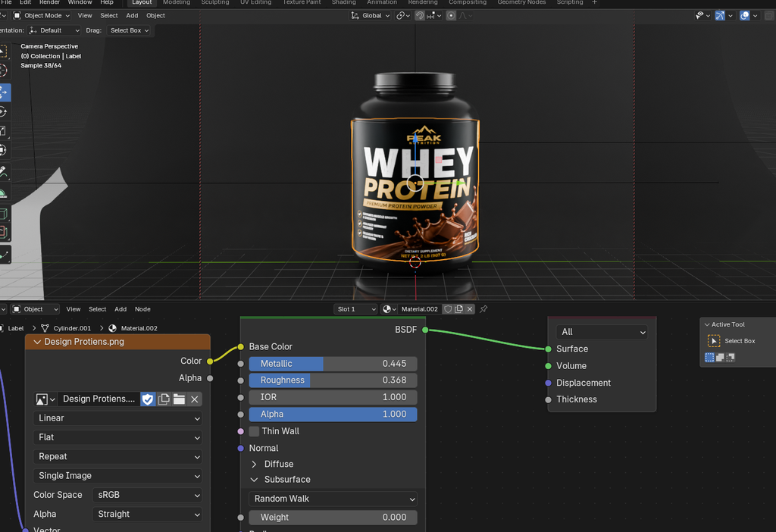
Task: Toggle viewport overlays display
Action: pos(744,16)
